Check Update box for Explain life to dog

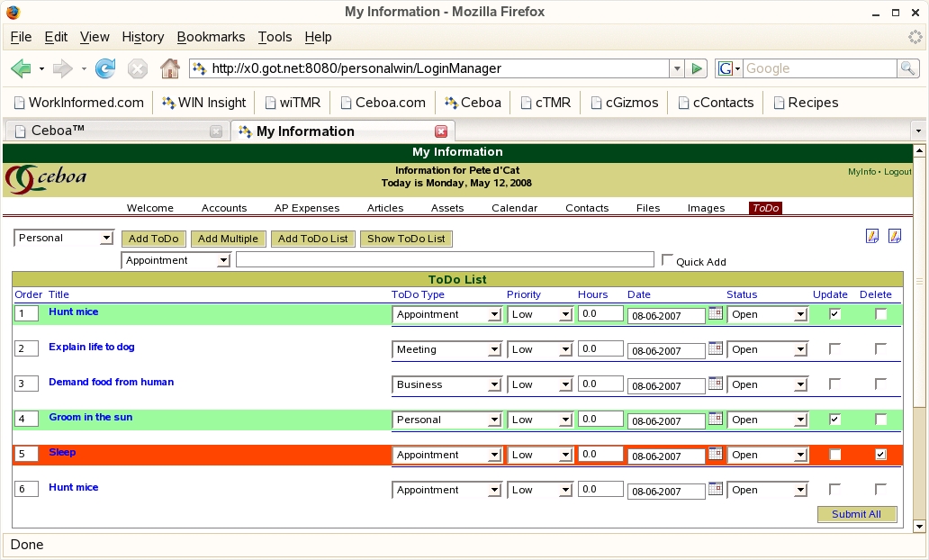point(834,348)
